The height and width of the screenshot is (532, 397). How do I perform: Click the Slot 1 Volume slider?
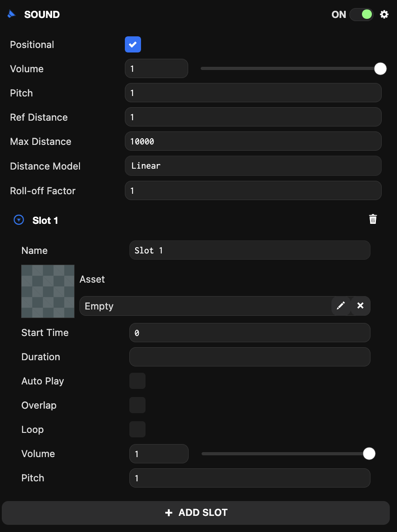click(x=287, y=454)
